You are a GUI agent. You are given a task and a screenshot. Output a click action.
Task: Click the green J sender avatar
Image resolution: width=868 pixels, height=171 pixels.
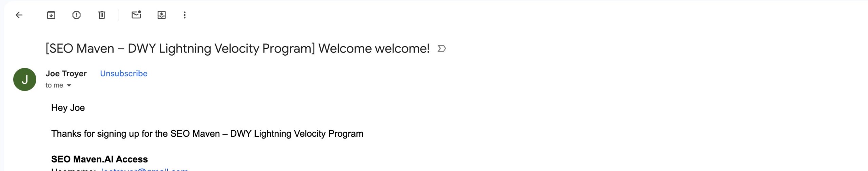click(x=25, y=79)
